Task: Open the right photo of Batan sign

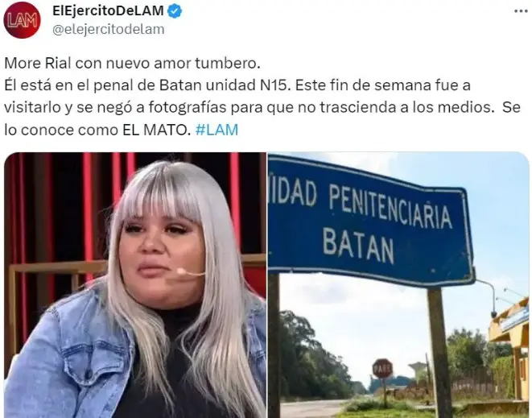Action: pyautogui.click(x=398, y=285)
